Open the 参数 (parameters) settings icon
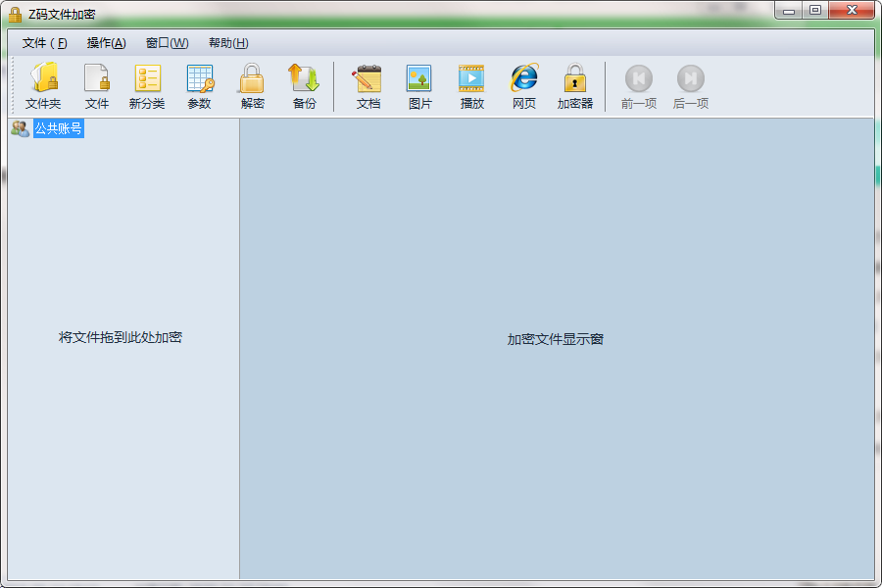 [x=199, y=86]
